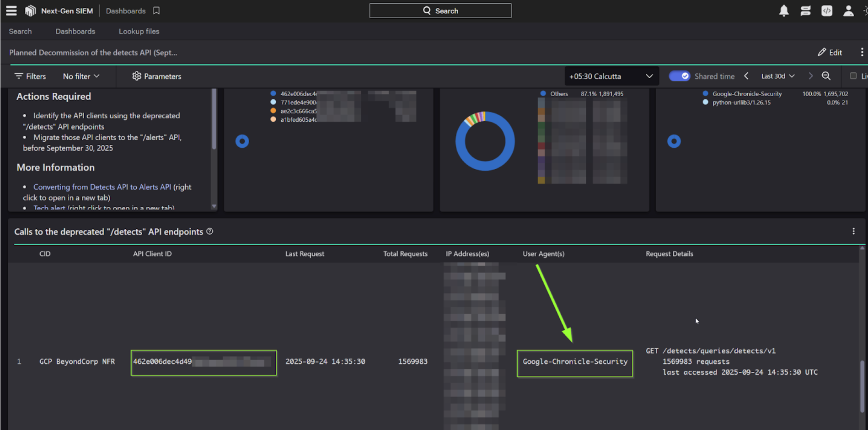Enable the Live checkbox
The width and height of the screenshot is (868, 430).
[x=853, y=76]
